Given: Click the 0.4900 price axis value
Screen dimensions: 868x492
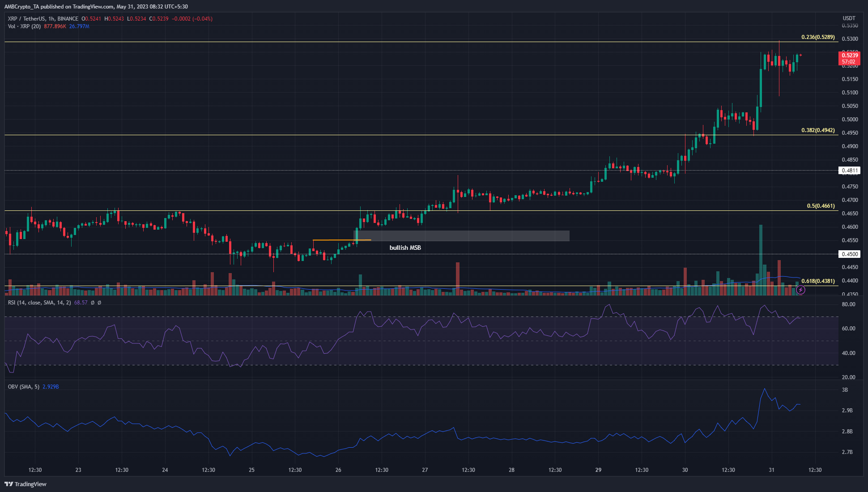Looking at the screenshot, I should click(x=850, y=146).
